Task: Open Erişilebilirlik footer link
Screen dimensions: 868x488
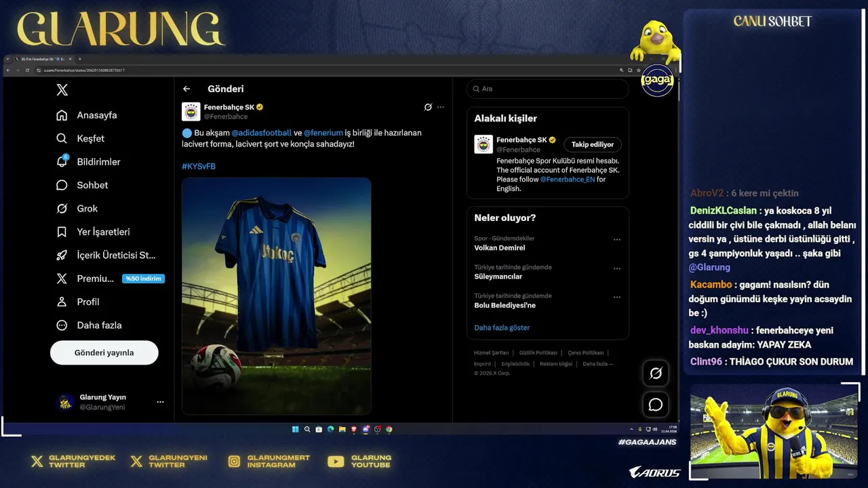Action: pyautogui.click(x=515, y=364)
